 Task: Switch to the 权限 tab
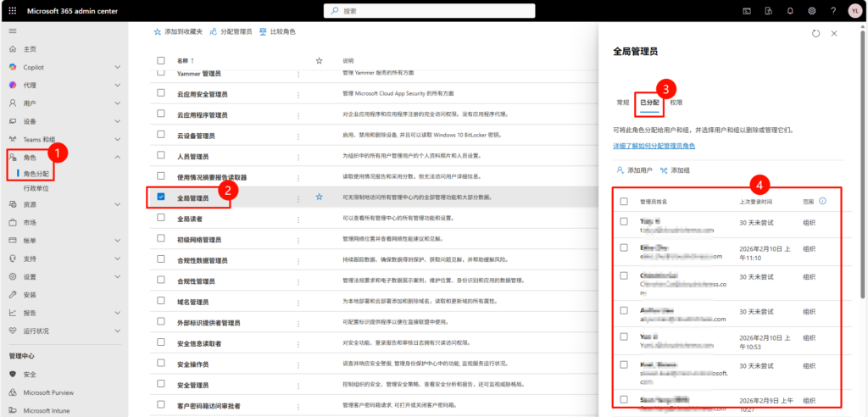676,103
